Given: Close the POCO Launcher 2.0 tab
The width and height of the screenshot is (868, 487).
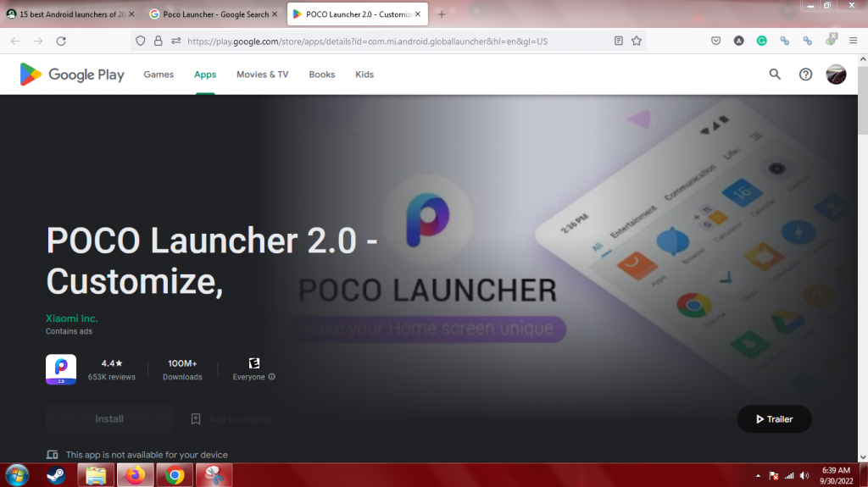Looking at the screenshot, I should pos(418,14).
